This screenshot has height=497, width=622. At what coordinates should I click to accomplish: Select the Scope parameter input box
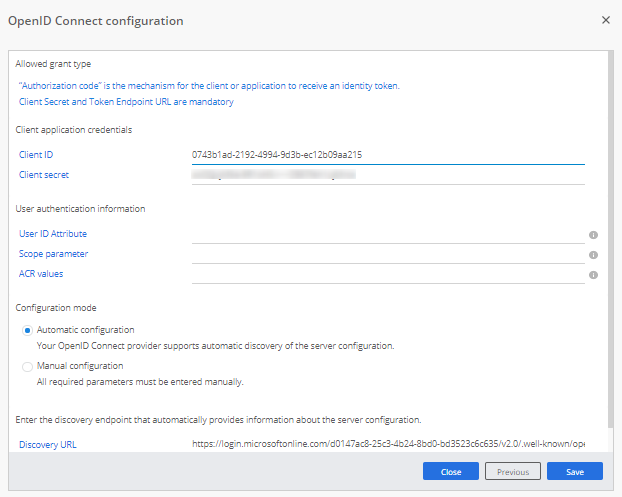point(387,254)
